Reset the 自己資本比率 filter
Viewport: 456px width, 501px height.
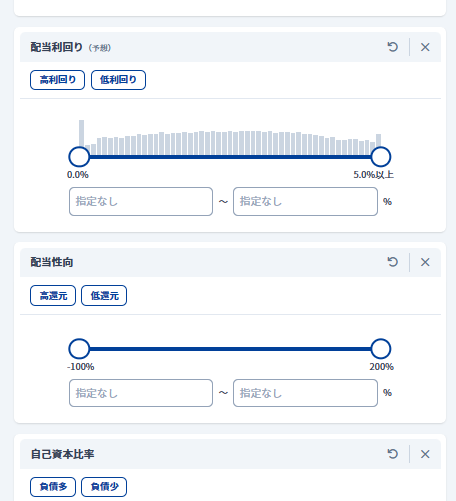(393, 454)
